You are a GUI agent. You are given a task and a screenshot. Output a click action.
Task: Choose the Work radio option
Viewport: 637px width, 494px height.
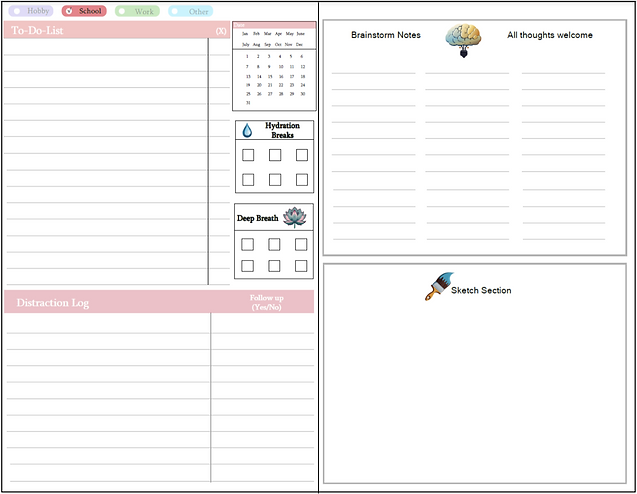tap(122, 11)
